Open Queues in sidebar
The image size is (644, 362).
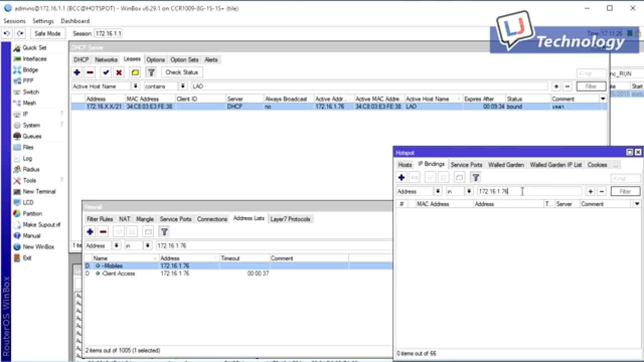[32, 136]
